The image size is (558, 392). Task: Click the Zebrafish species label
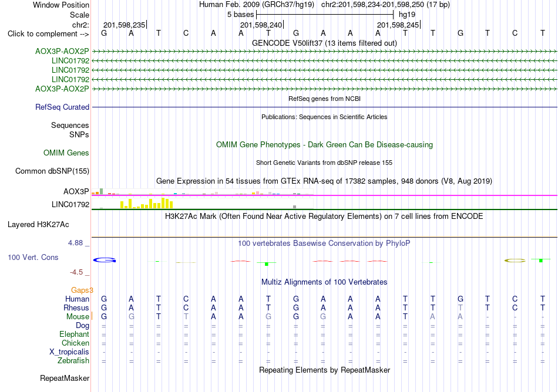[73, 361]
